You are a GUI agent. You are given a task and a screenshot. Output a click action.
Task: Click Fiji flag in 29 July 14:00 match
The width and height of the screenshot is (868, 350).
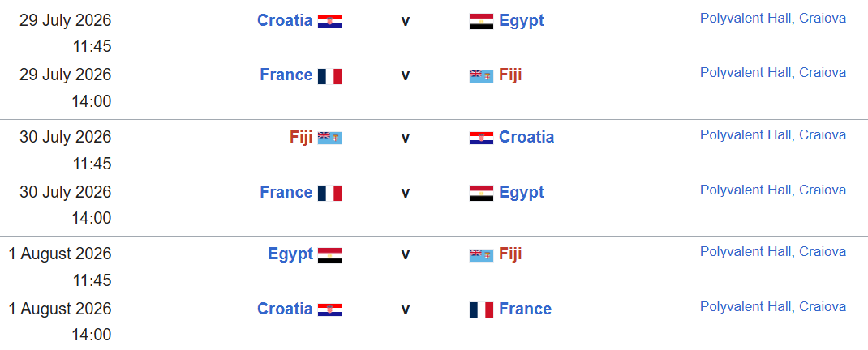tap(481, 75)
